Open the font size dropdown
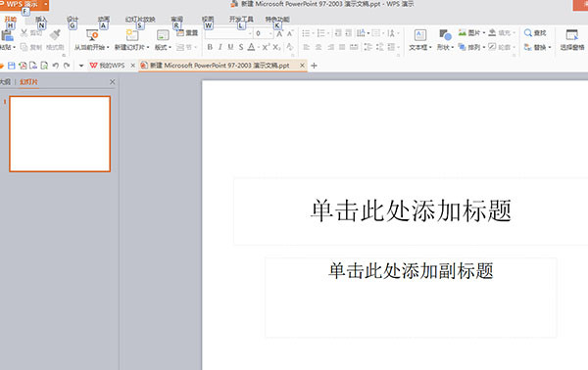 (x=270, y=33)
